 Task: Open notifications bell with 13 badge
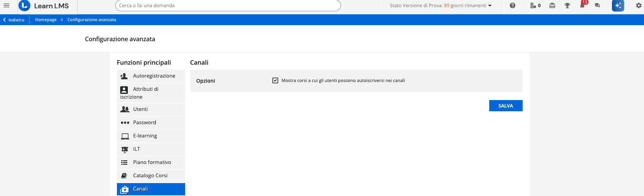(x=583, y=5)
